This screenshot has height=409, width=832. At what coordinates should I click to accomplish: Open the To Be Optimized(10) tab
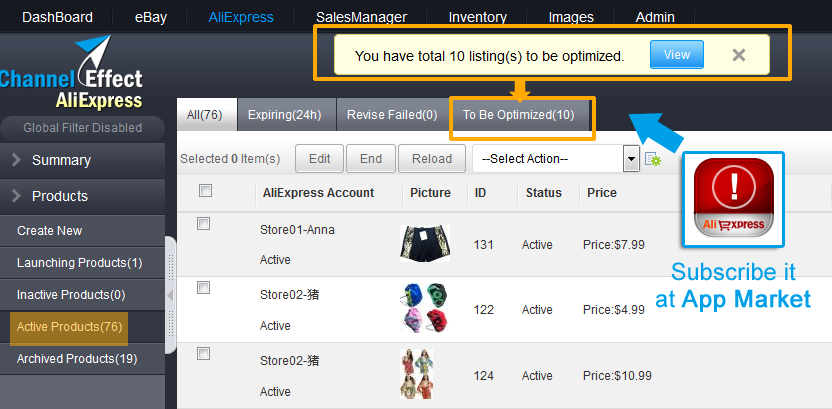tap(518, 115)
